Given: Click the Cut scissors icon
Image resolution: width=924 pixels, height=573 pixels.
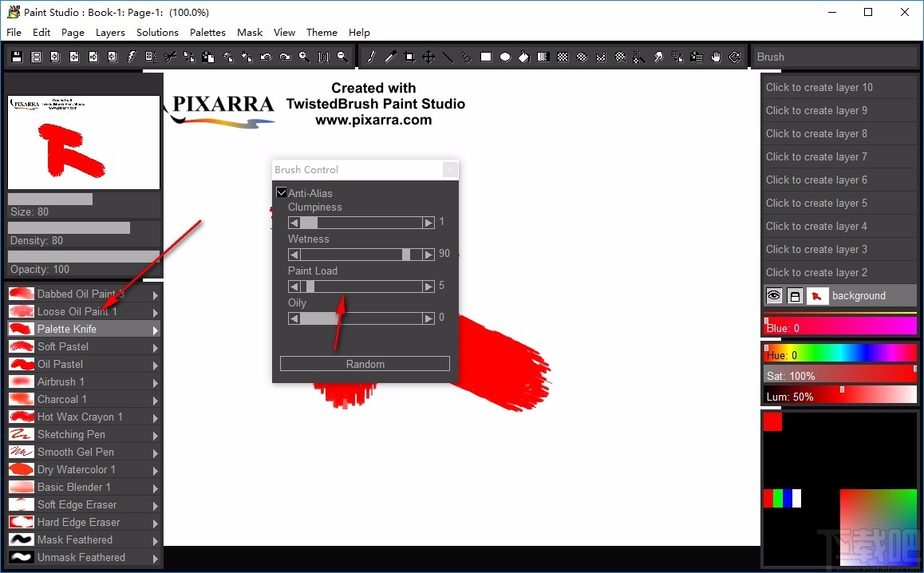Looking at the screenshot, I should 170,57.
